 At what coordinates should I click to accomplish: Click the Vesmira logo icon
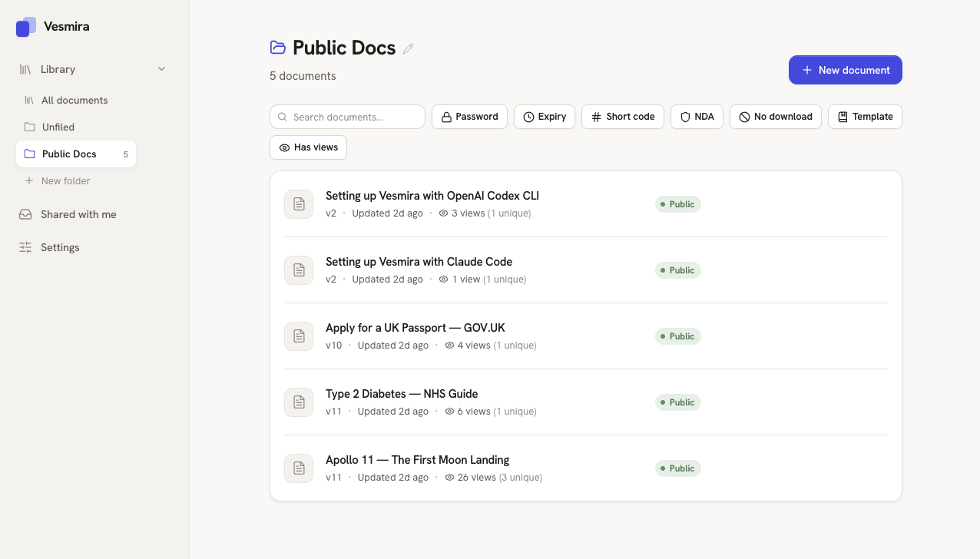26,27
